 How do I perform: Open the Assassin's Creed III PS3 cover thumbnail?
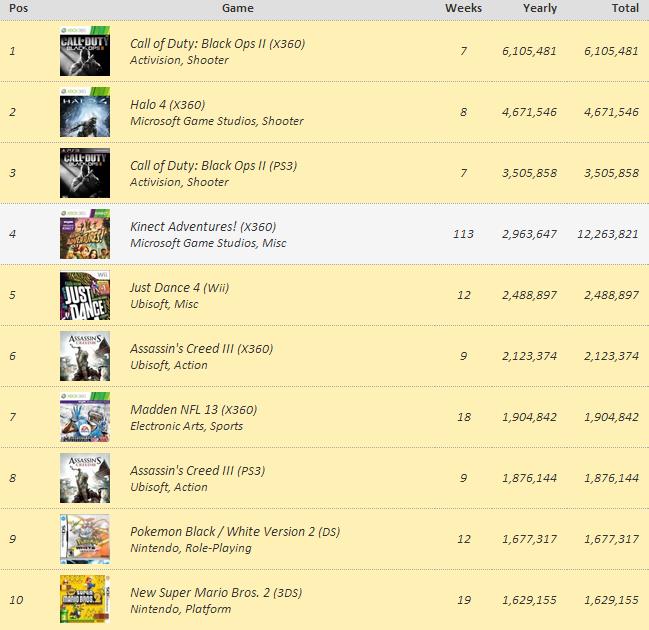click(x=85, y=478)
